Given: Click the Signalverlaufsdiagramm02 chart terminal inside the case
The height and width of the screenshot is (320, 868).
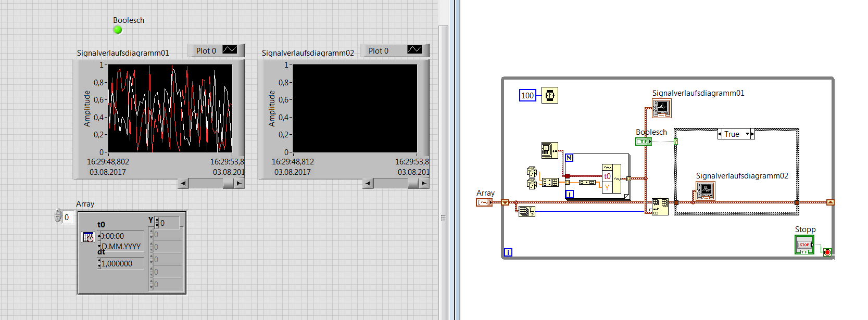Looking at the screenshot, I should pyautogui.click(x=706, y=191).
